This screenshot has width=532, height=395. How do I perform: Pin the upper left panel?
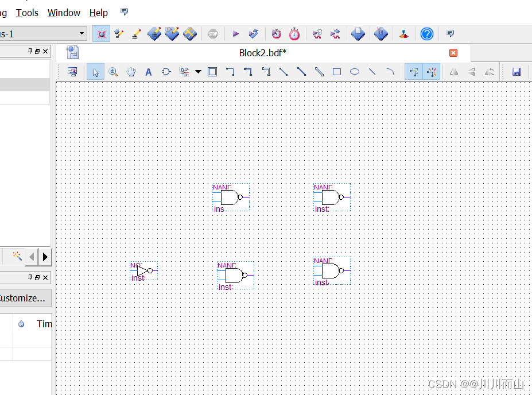click(x=30, y=51)
